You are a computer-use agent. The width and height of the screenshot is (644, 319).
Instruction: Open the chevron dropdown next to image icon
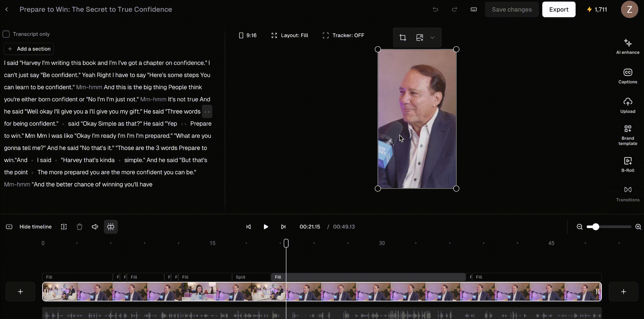[x=432, y=37]
